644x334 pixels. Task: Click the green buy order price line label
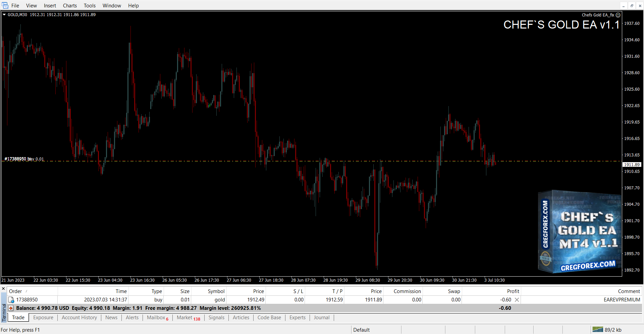[24, 159]
